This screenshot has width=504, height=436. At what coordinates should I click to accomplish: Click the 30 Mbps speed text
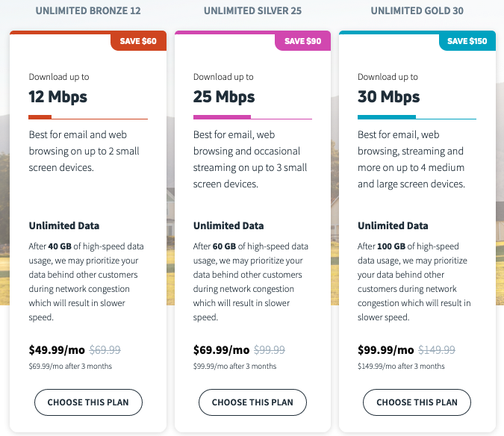[388, 97]
